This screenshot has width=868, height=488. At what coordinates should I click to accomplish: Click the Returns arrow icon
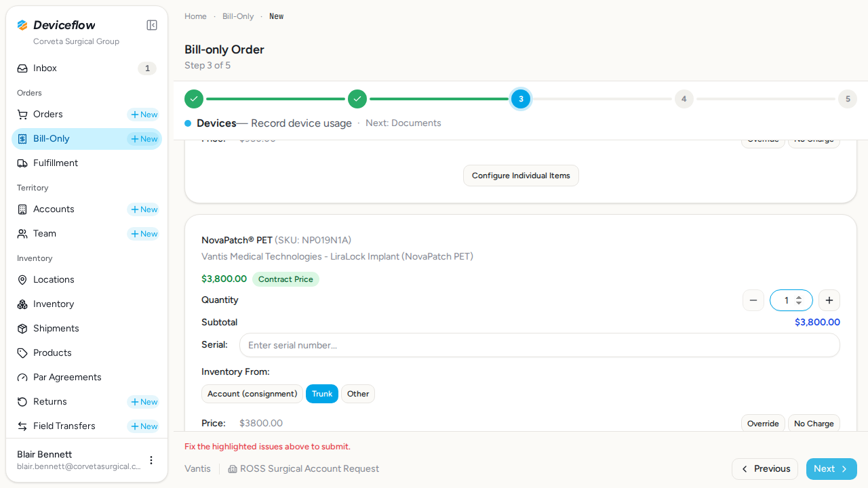[x=22, y=402]
